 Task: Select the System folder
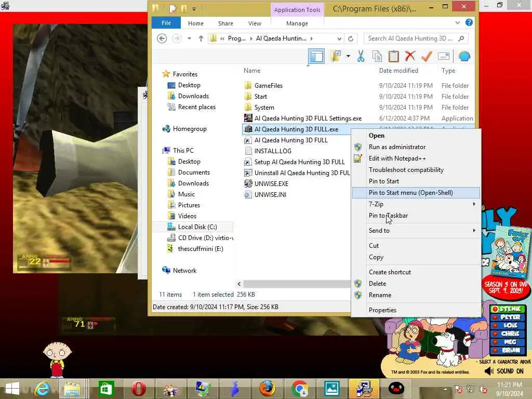click(264, 107)
